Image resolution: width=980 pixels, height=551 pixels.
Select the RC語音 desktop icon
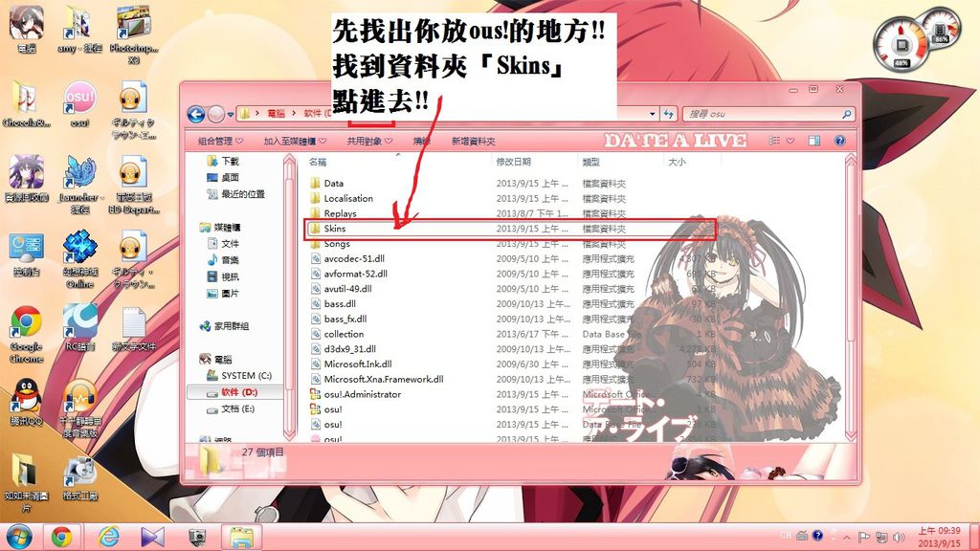(x=79, y=328)
